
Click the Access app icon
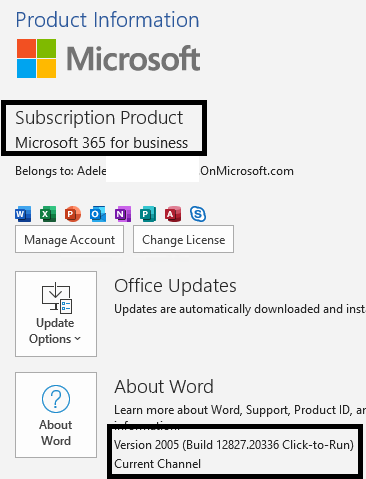click(x=173, y=214)
